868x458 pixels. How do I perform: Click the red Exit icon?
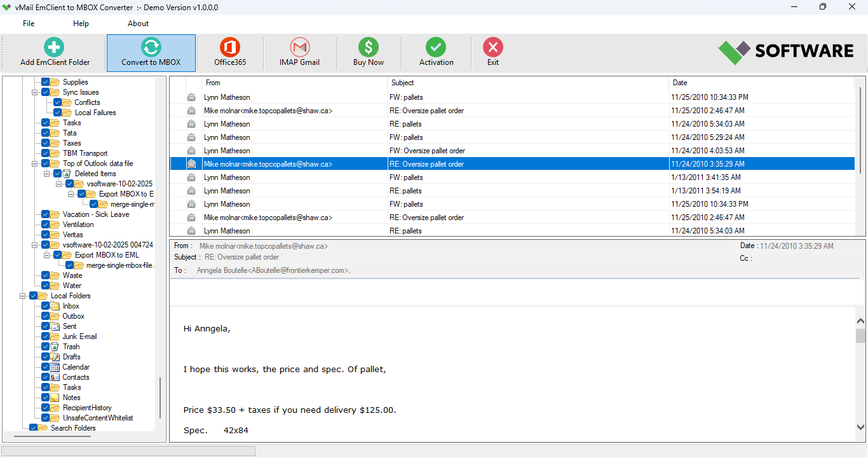[493, 47]
